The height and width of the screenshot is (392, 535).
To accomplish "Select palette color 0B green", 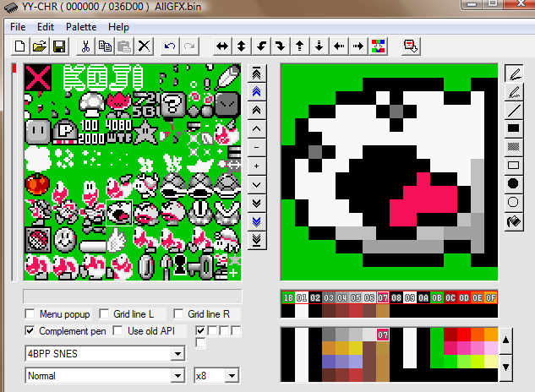I will tap(437, 298).
